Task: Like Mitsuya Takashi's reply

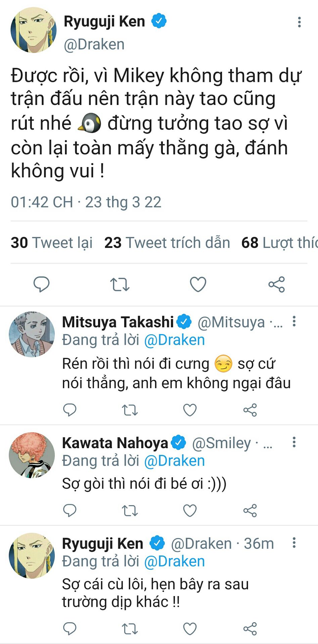Action: (x=190, y=410)
